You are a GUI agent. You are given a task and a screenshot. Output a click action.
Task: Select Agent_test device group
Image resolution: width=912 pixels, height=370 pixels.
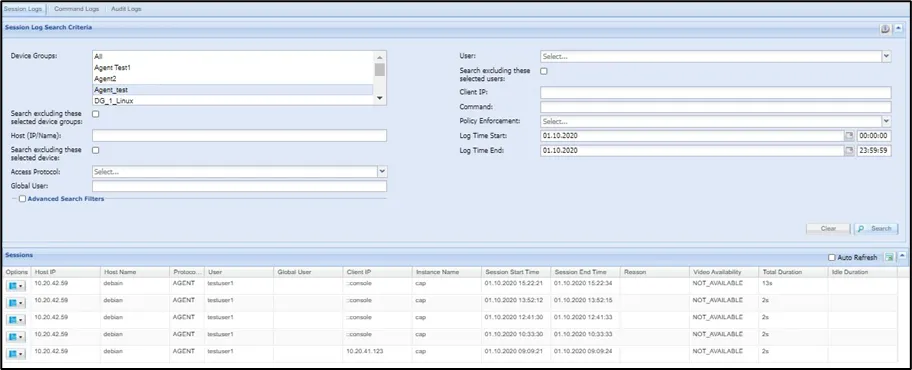233,90
